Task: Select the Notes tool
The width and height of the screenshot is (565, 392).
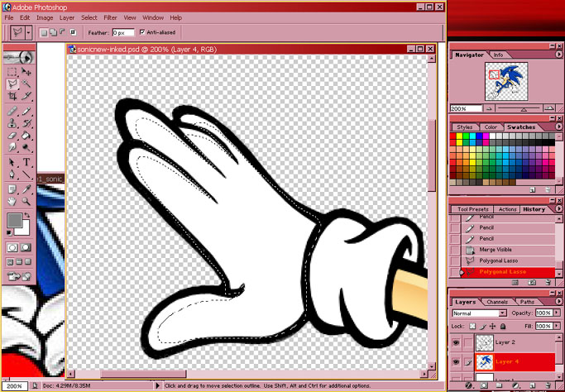Action: coord(12,189)
